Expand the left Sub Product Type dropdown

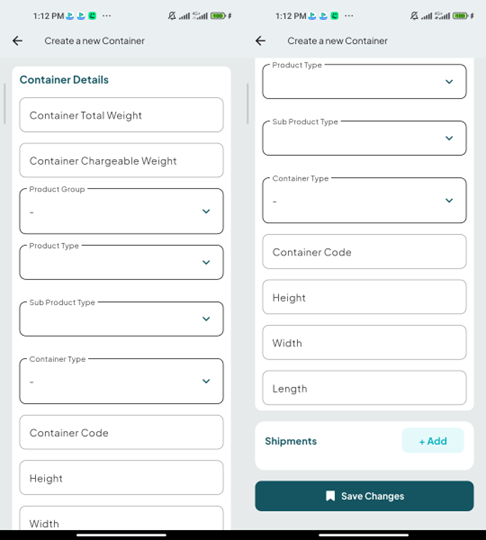121,319
